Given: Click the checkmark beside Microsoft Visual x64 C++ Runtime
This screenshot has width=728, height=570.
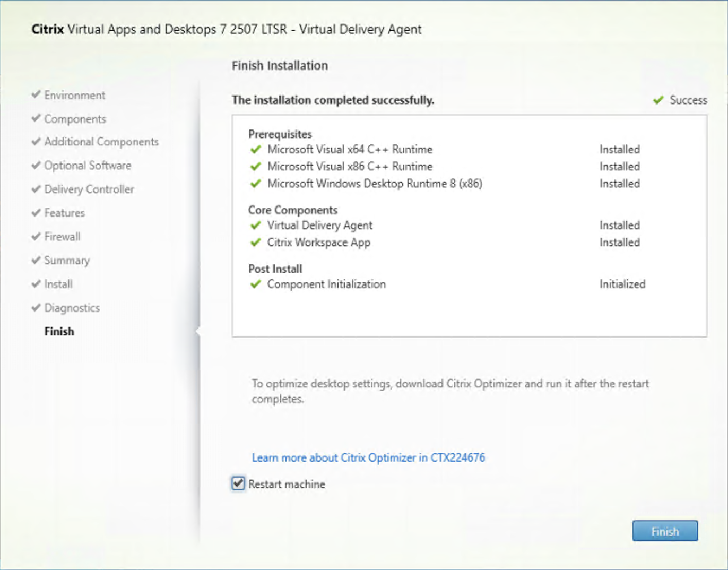Looking at the screenshot, I should point(255,150).
